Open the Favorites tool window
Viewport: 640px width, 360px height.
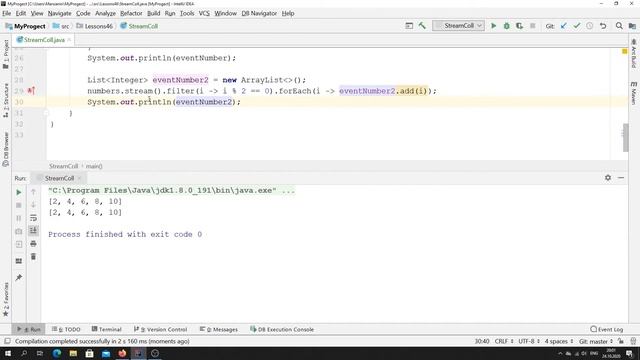pyautogui.click(x=6, y=299)
